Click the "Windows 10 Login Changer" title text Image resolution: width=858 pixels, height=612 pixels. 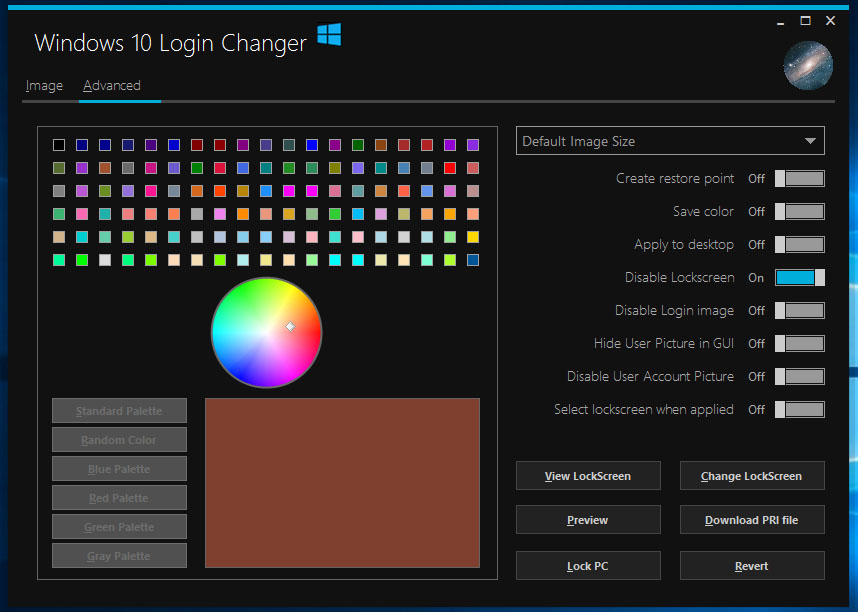[x=170, y=43]
